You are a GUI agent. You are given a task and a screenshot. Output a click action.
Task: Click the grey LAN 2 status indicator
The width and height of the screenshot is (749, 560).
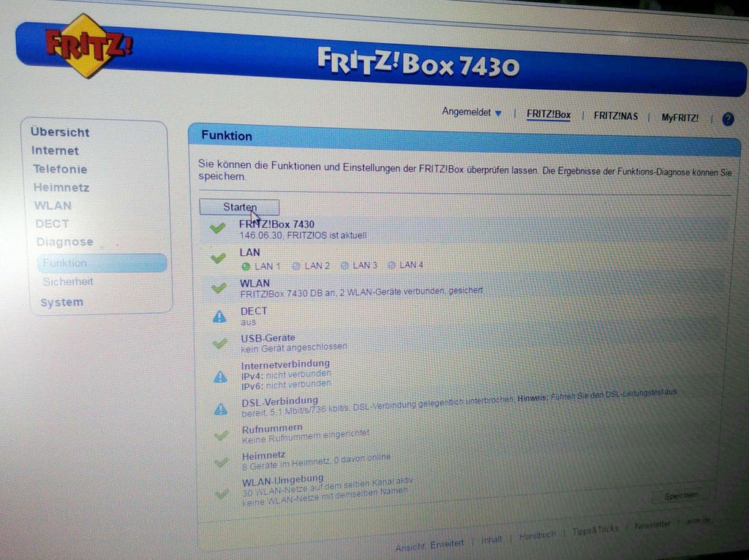296,266
